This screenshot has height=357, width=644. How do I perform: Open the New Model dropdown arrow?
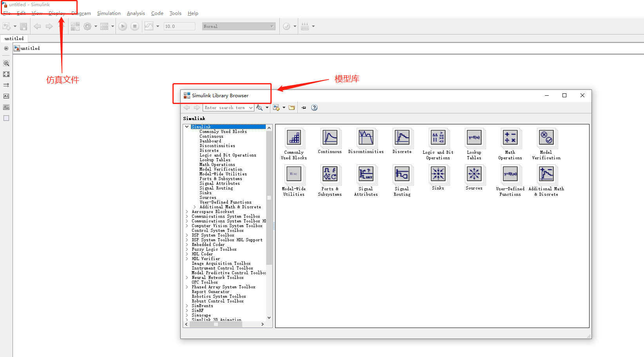(15, 26)
